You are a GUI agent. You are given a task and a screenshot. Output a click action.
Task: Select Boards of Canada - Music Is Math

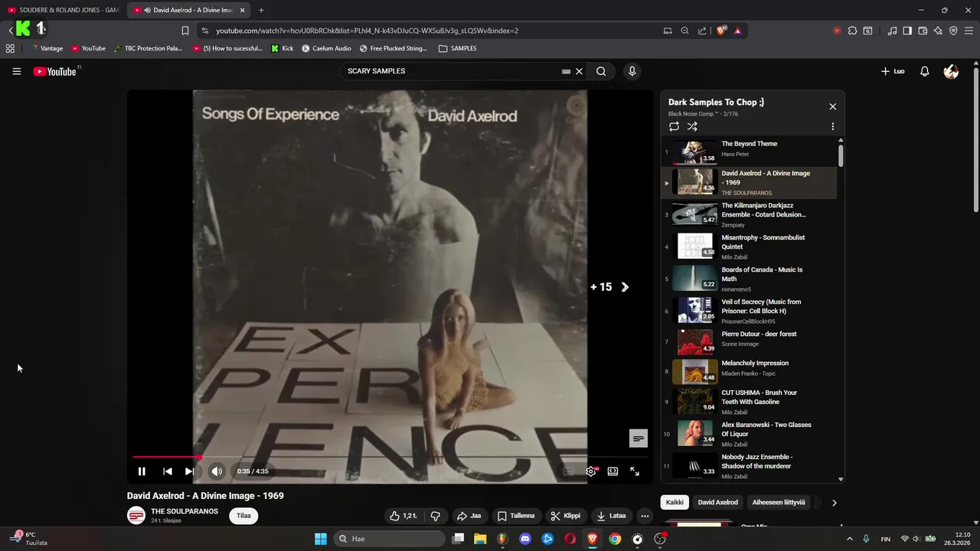(749, 279)
